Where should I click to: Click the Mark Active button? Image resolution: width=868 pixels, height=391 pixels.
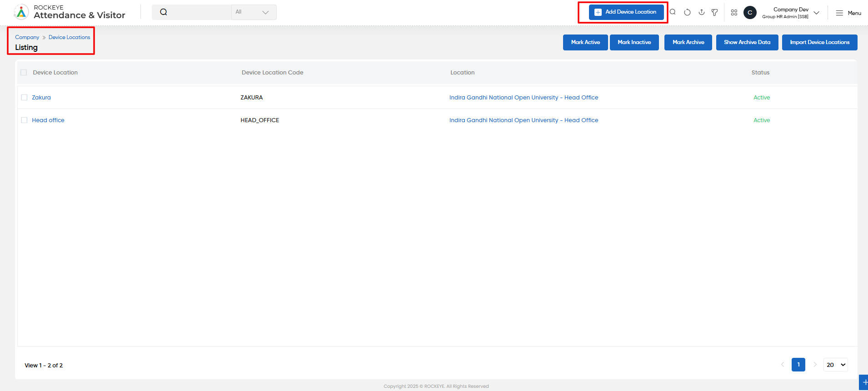point(585,42)
